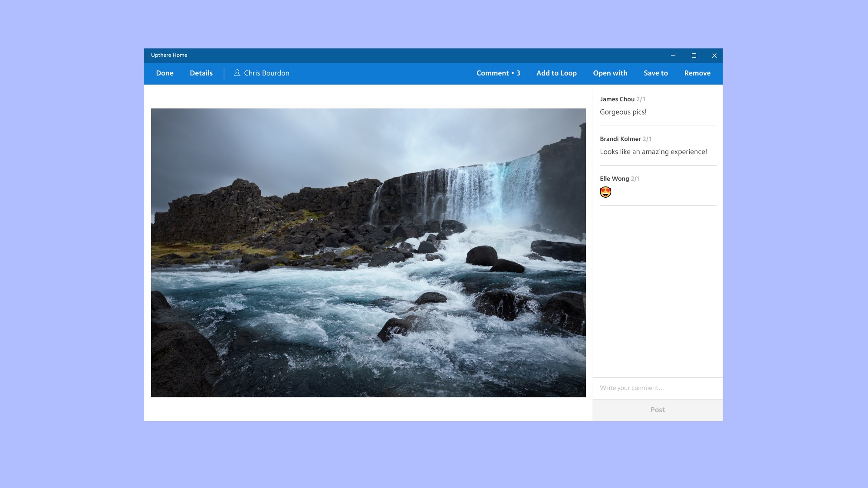
Task: Select Add to Loop
Action: click(x=556, y=73)
